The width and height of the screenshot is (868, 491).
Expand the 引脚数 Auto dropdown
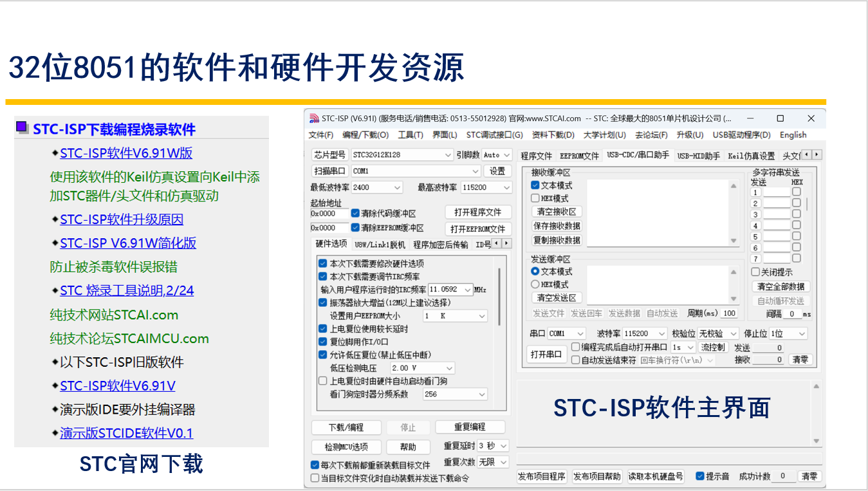pos(506,155)
